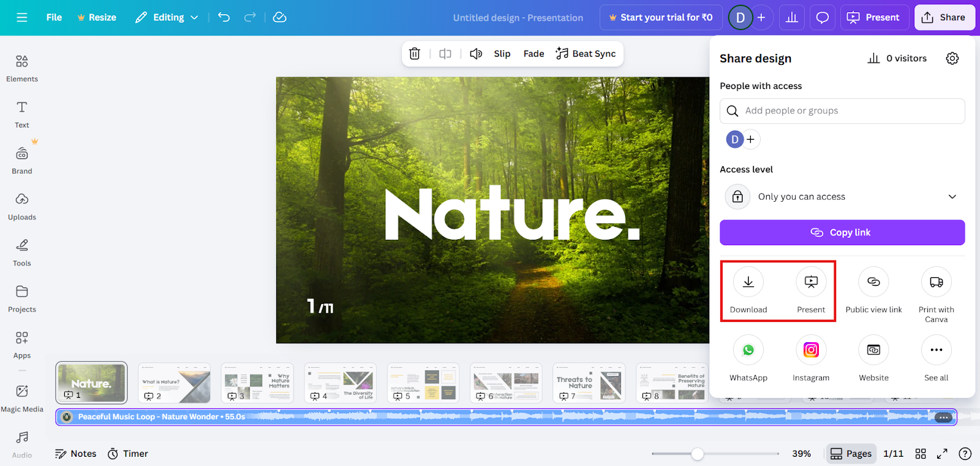Image resolution: width=980 pixels, height=466 pixels.
Task: Enable Beat Sync for audio
Action: pos(586,54)
